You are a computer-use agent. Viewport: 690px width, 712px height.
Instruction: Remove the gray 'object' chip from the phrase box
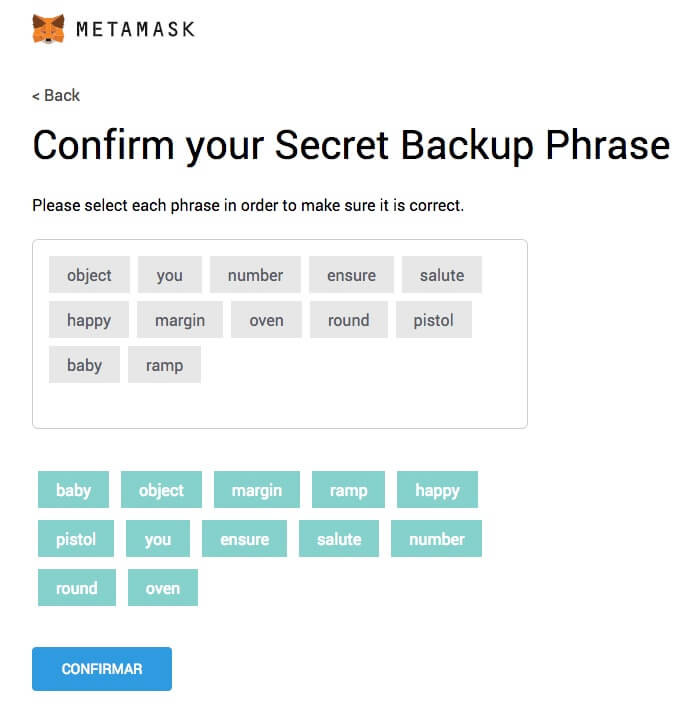coord(89,275)
